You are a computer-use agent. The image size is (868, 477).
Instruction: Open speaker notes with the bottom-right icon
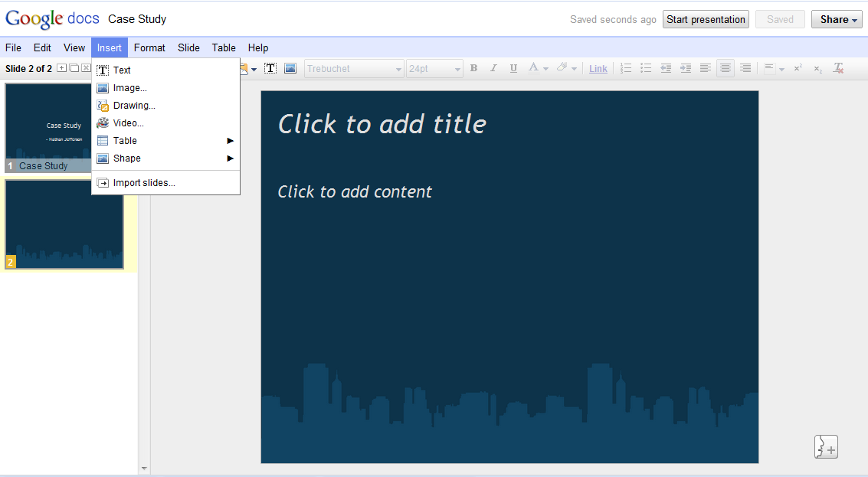[x=826, y=446]
